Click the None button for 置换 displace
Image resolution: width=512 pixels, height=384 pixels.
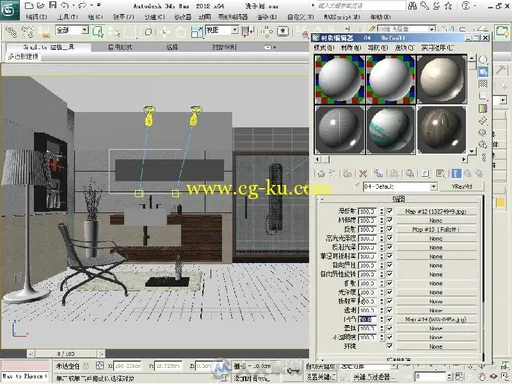436,328
